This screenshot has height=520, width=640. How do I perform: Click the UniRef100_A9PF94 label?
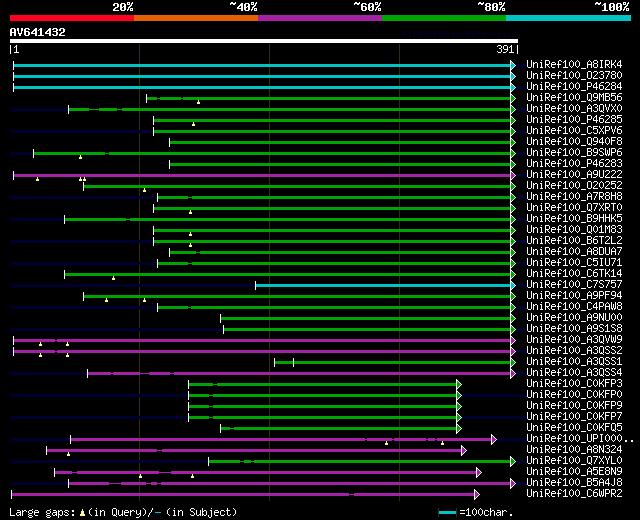point(574,296)
